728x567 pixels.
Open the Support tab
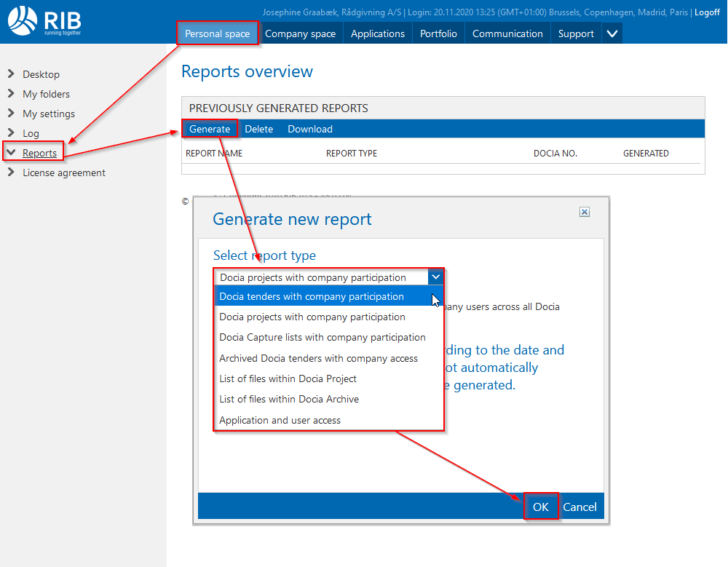pyautogui.click(x=576, y=33)
